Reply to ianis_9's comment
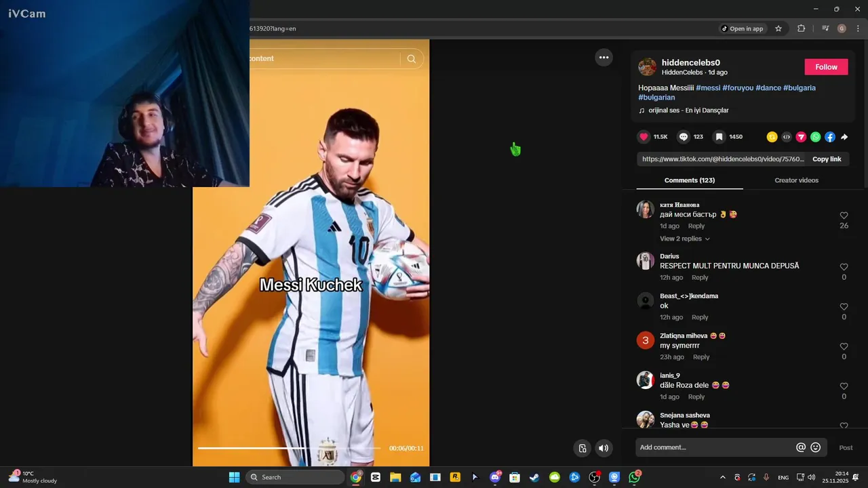This screenshot has height=488, width=868. 696,397
